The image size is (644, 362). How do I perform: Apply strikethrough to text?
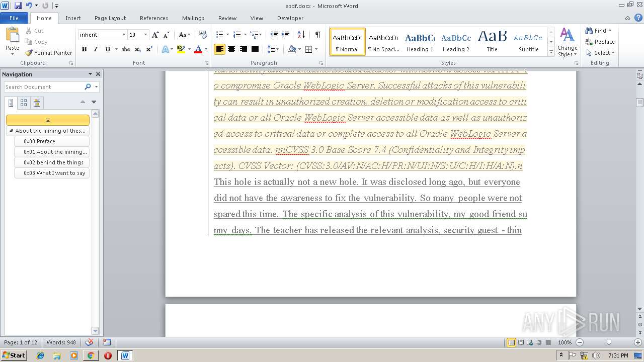point(126,49)
